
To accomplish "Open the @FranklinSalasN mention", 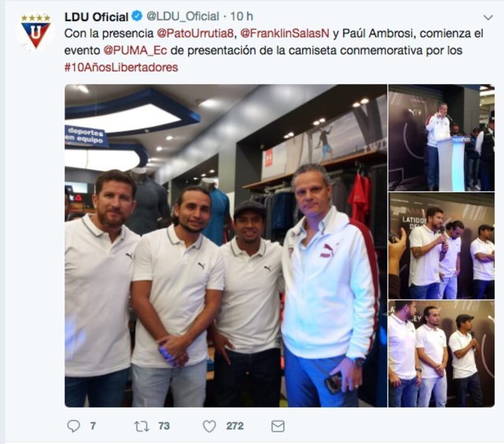I will (285, 33).
